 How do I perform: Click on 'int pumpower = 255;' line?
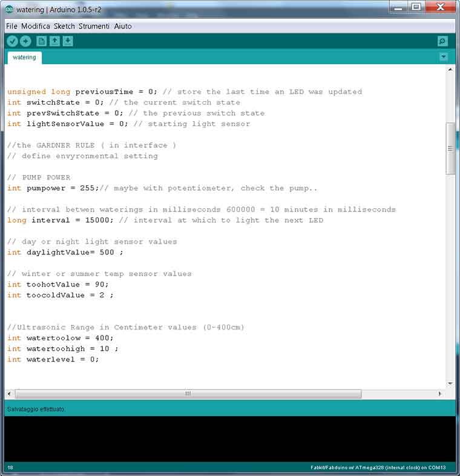coord(53,188)
